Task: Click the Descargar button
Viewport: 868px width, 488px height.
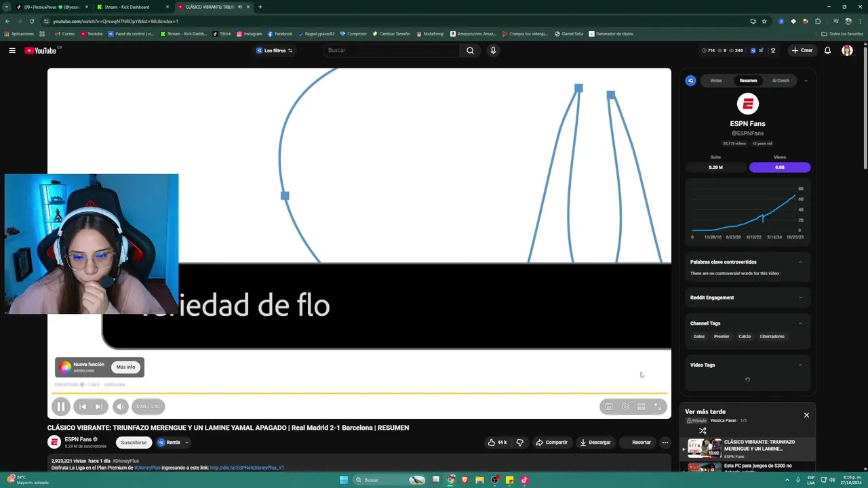Action: tap(595, 443)
